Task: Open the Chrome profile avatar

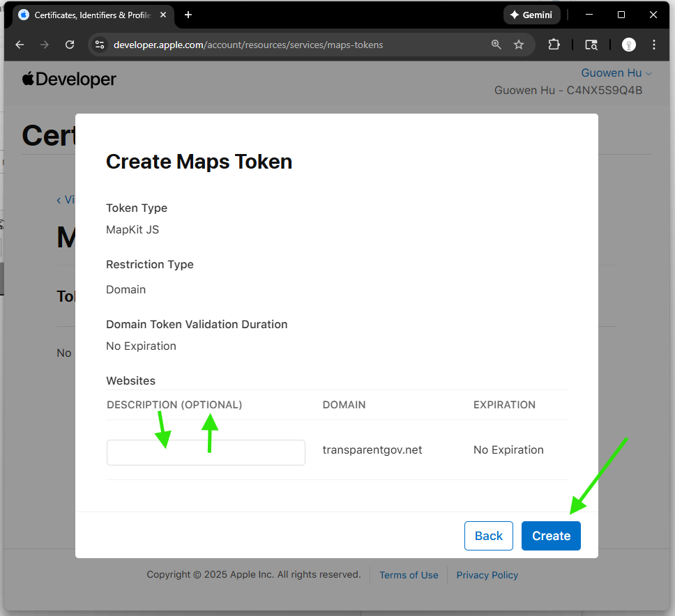Action: 629,45
